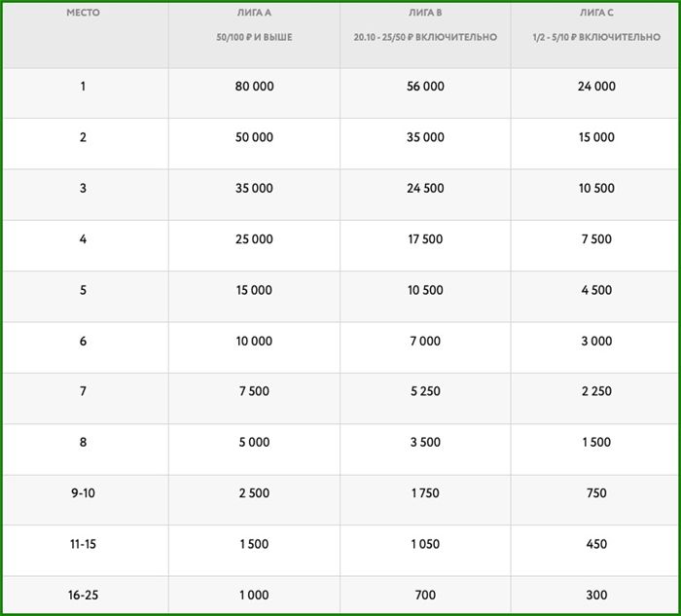The height and width of the screenshot is (616, 681).
Task: Select the 17 500 cell in Liga B
Action: (425, 239)
